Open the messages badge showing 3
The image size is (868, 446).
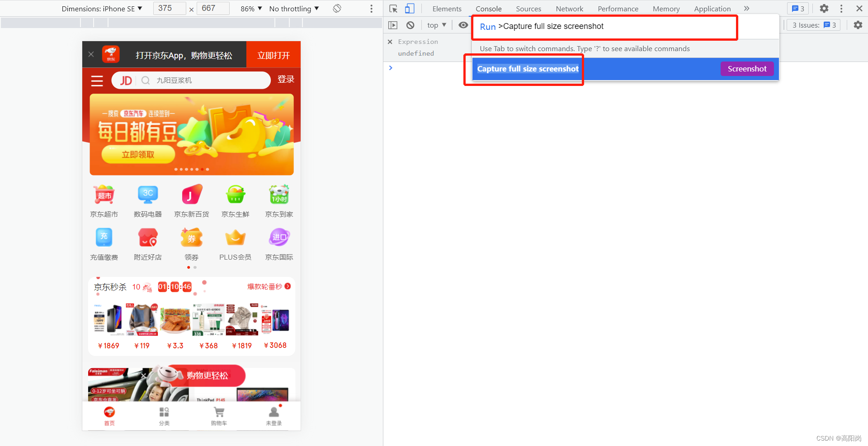(798, 9)
